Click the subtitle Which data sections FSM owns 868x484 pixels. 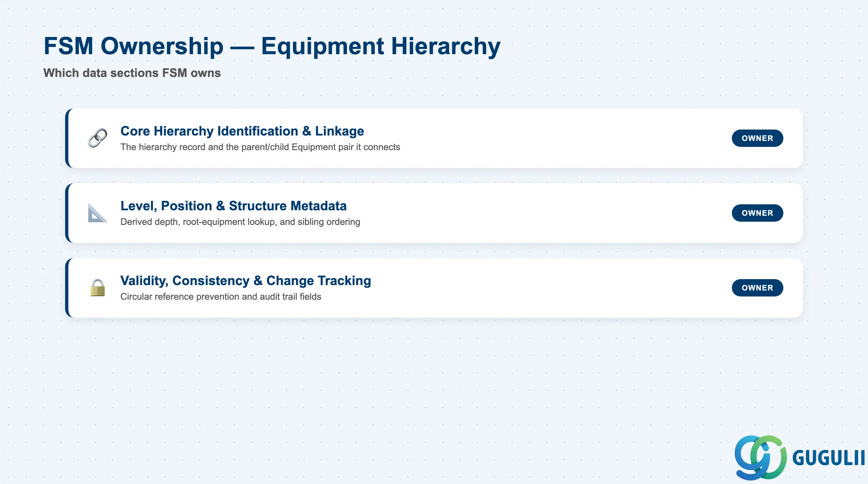pyautogui.click(x=132, y=73)
